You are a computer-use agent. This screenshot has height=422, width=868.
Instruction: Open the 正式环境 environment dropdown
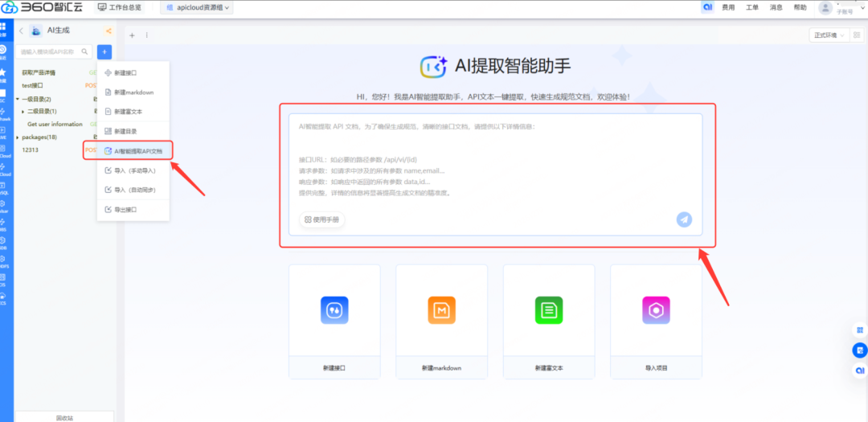[829, 35]
